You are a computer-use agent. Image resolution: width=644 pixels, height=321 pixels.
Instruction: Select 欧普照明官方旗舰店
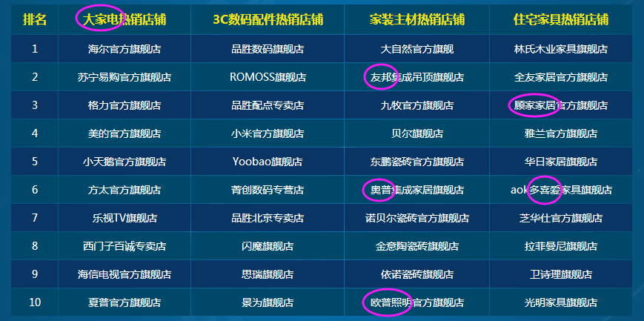coord(417,302)
